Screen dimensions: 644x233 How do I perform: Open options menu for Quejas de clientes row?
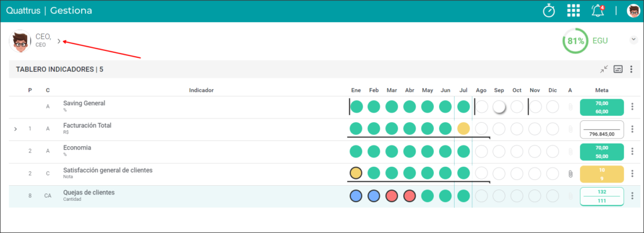(x=632, y=196)
